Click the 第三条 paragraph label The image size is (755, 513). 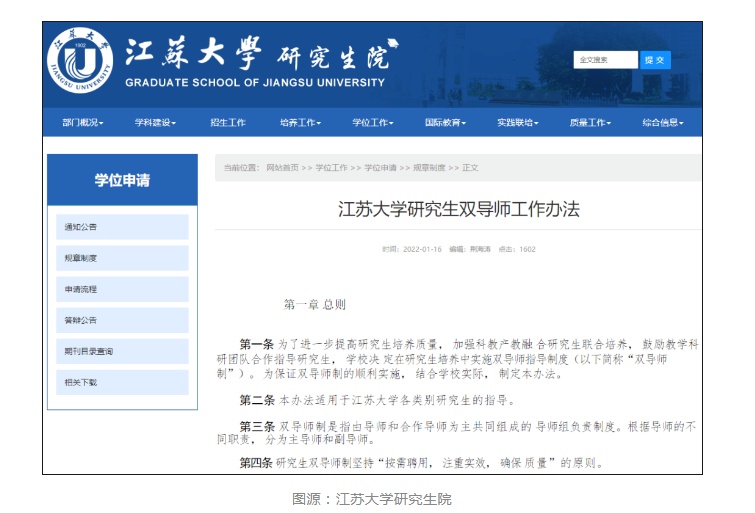(257, 427)
